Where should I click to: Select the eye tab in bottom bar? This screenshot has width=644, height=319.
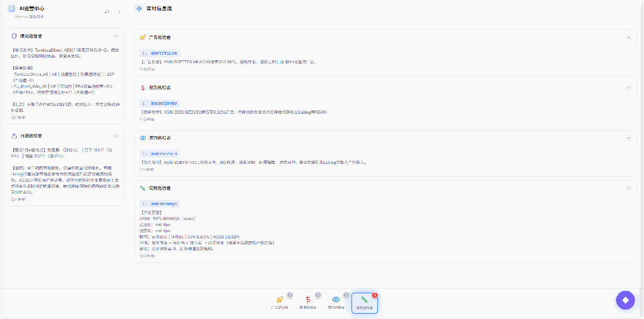tap(336, 302)
